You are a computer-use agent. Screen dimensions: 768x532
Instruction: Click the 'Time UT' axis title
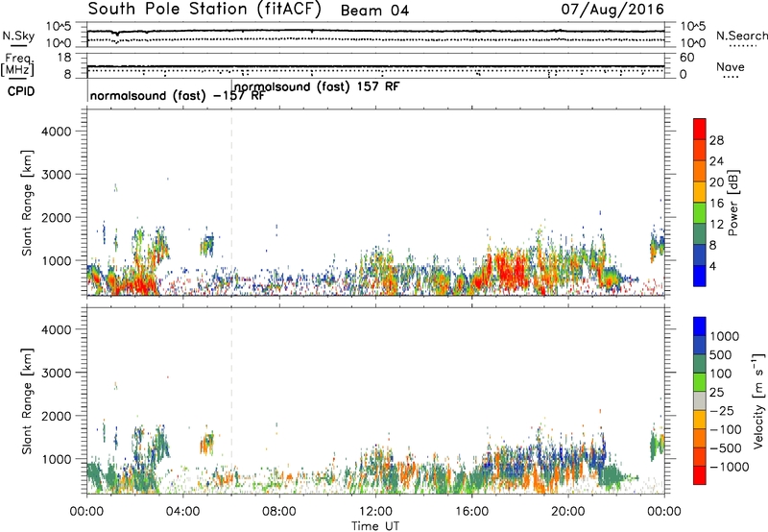(375, 526)
